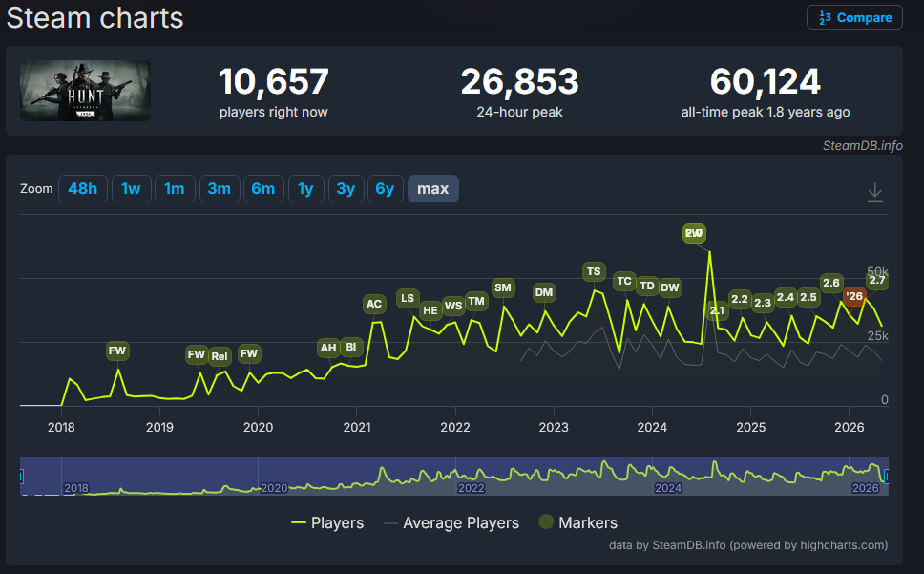Open the 2.1 update marker
This screenshot has height=574, width=924.
(x=717, y=310)
